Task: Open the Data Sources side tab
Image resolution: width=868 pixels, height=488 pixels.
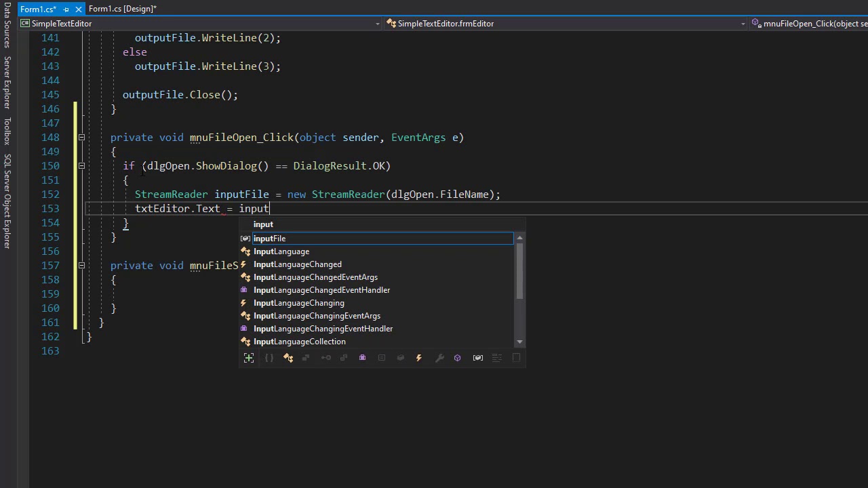Action: point(7,25)
